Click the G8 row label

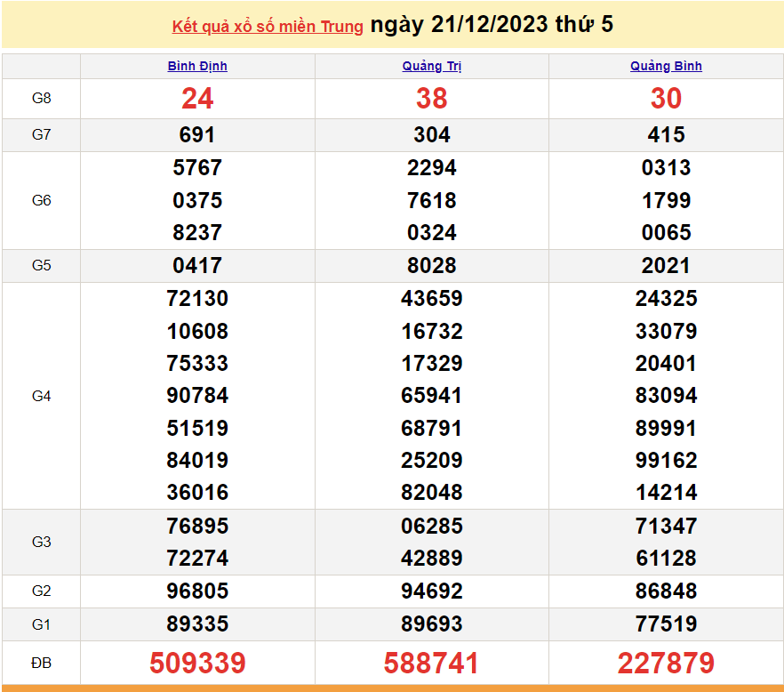[x=42, y=99]
